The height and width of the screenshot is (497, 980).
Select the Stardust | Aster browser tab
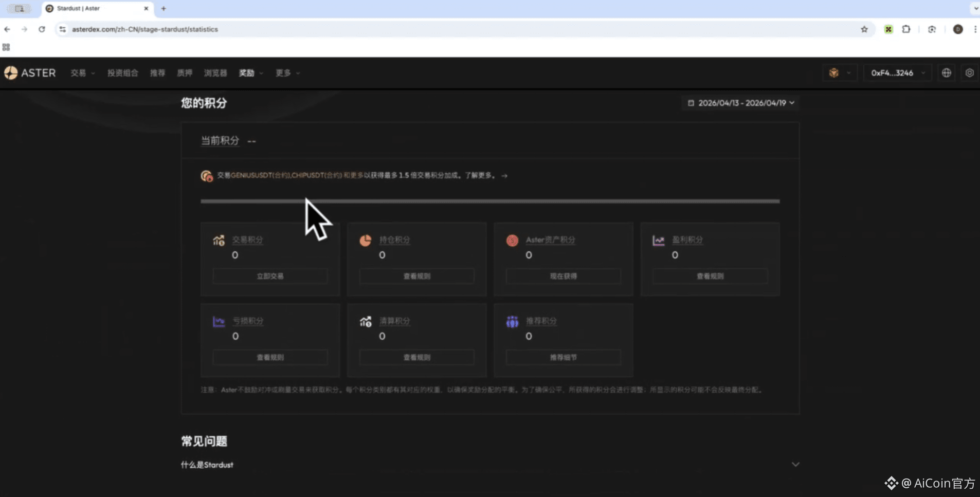97,8
